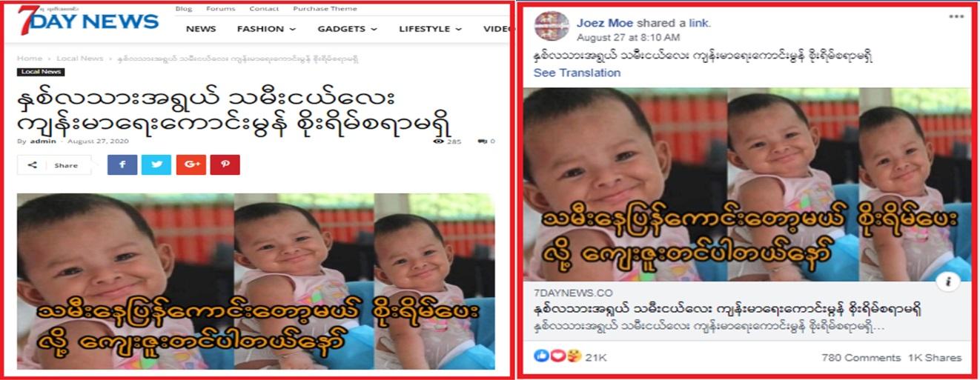
Task: Click the 7Day News logo
Action: (x=88, y=21)
